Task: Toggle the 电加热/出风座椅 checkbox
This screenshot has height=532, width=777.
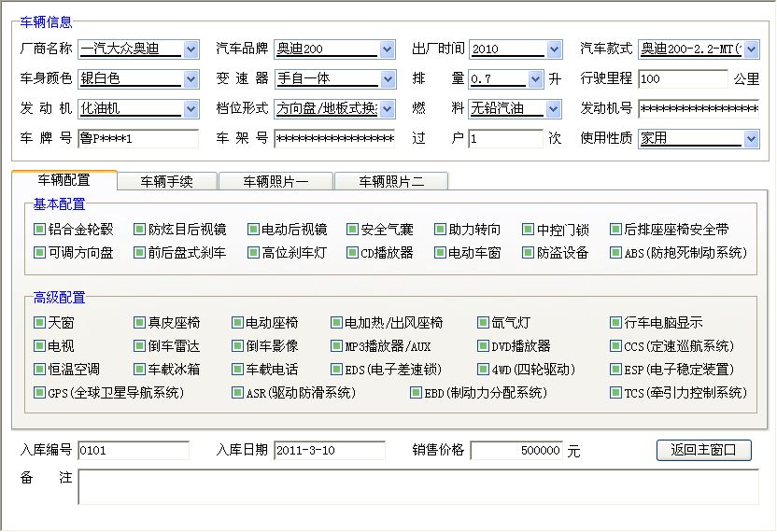Action: pos(336,323)
